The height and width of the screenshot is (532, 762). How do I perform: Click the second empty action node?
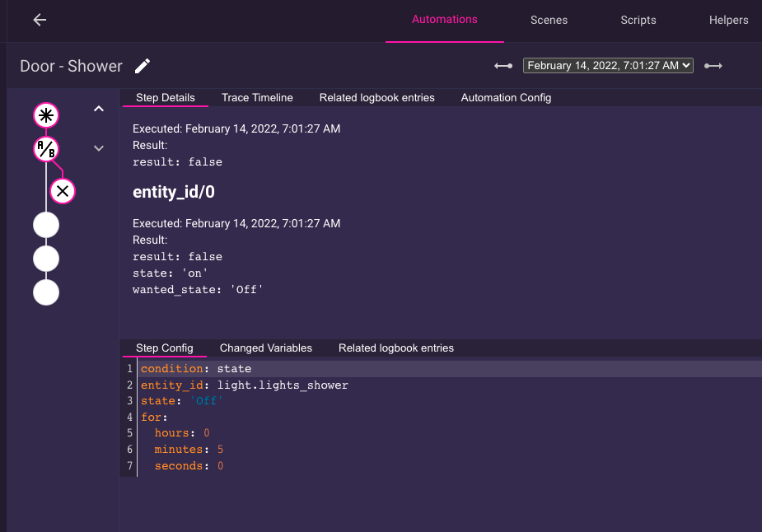click(x=46, y=259)
